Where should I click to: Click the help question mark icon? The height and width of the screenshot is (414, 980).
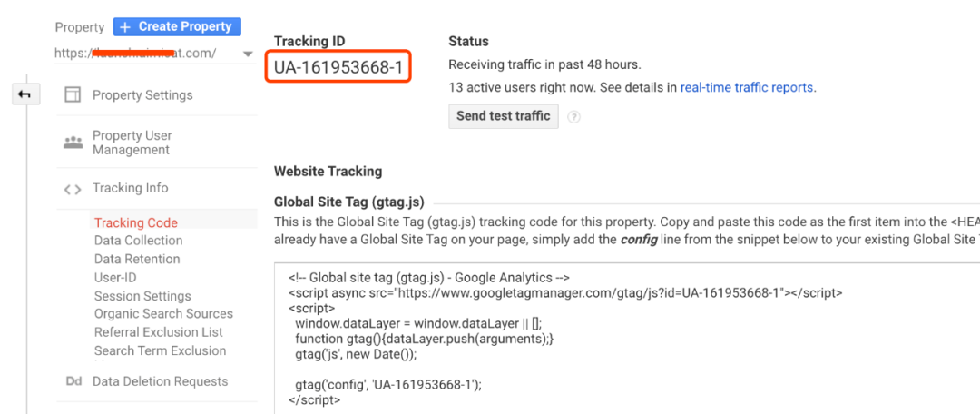coord(573,117)
